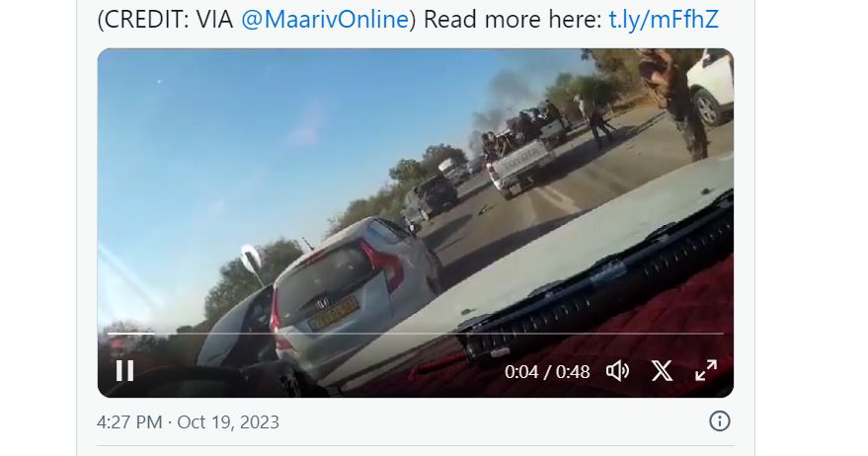The width and height of the screenshot is (868, 456).
Task: Jump to the end of the video seek bar
Action: tap(722, 334)
